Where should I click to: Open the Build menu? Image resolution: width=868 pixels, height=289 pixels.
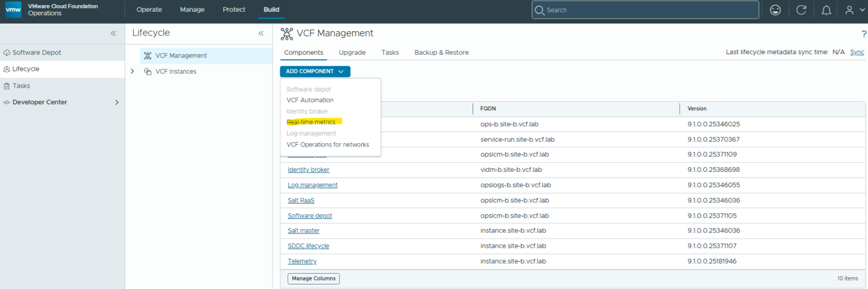271,10
